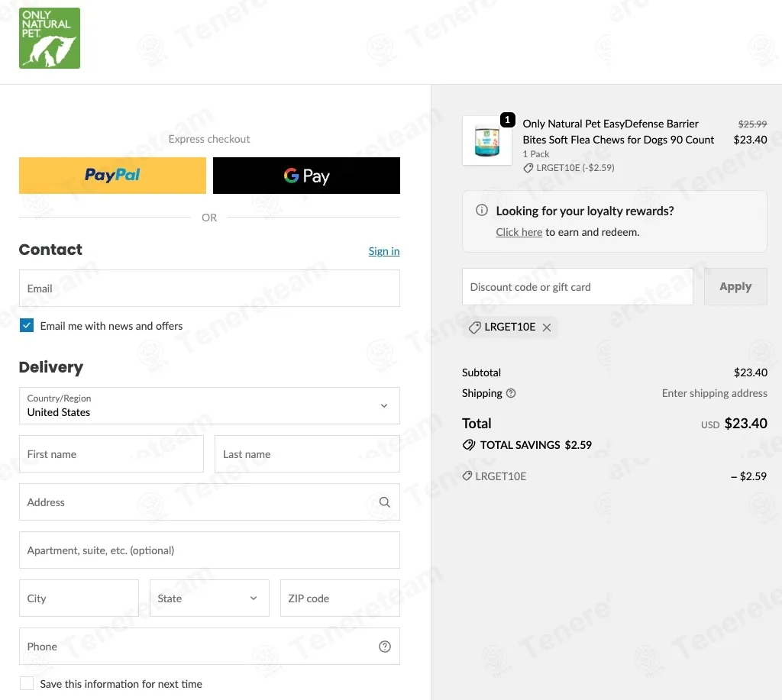Click the Only Natural Pet logo
The height and width of the screenshot is (700, 782).
pyautogui.click(x=50, y=38)
